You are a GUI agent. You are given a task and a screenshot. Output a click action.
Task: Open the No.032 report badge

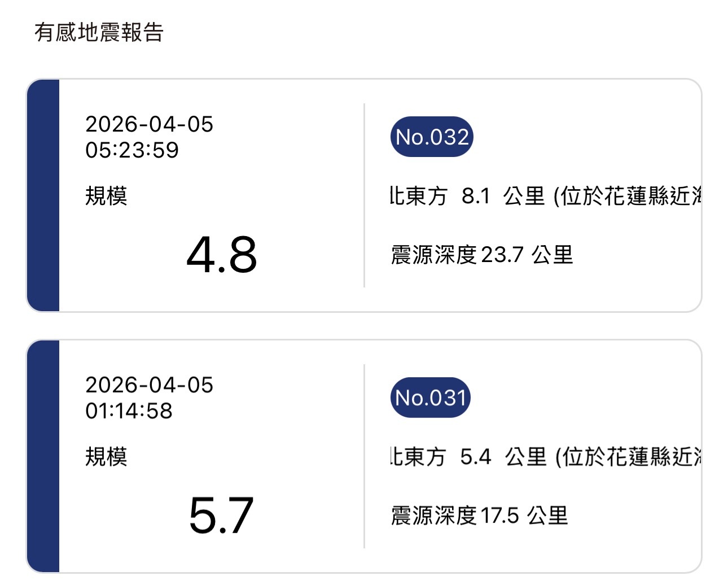pyautogui.click(x=432, y=136)
